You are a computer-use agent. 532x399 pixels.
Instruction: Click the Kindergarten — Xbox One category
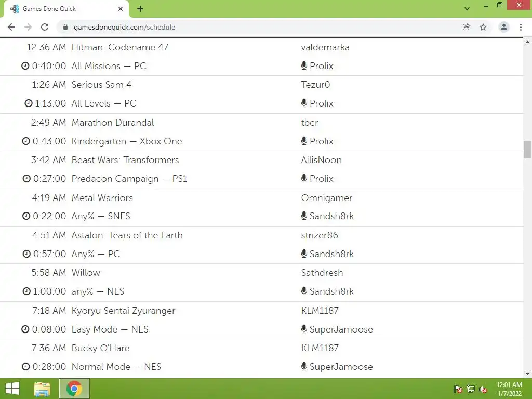tap(127, 141)
